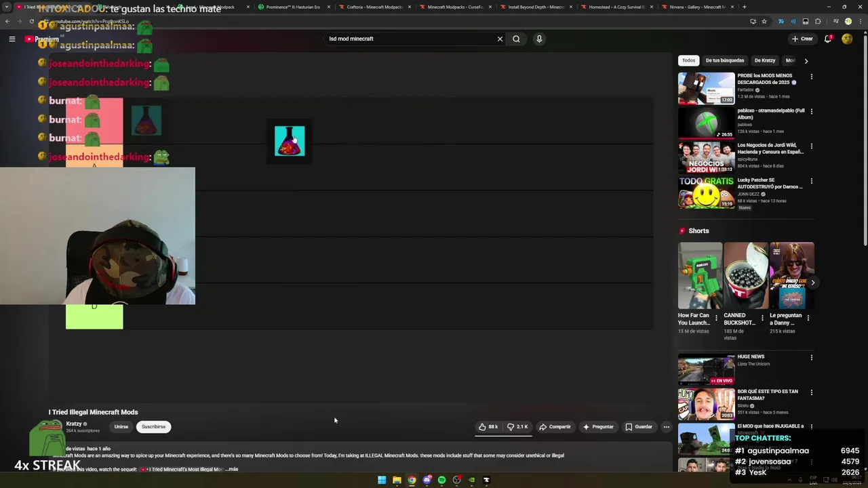
Task: Open File Explorer from the taskbar
Action: pos(397,480)
